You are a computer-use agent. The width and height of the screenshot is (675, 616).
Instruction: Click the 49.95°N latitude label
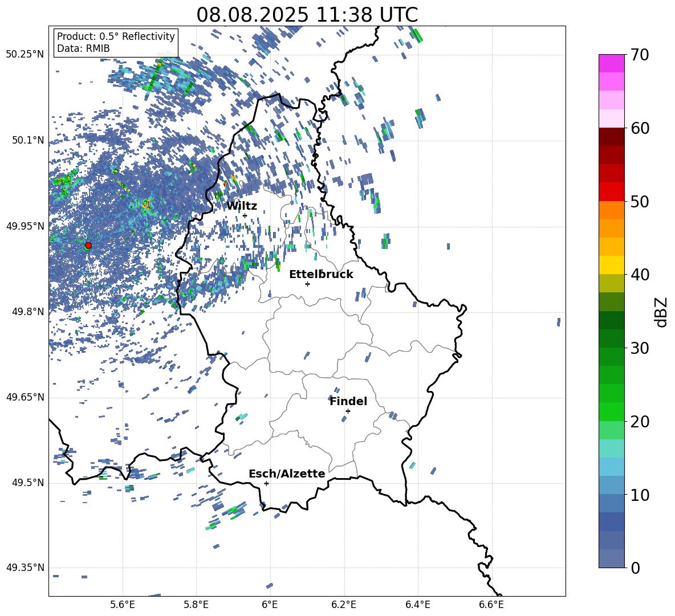point(26,226)
